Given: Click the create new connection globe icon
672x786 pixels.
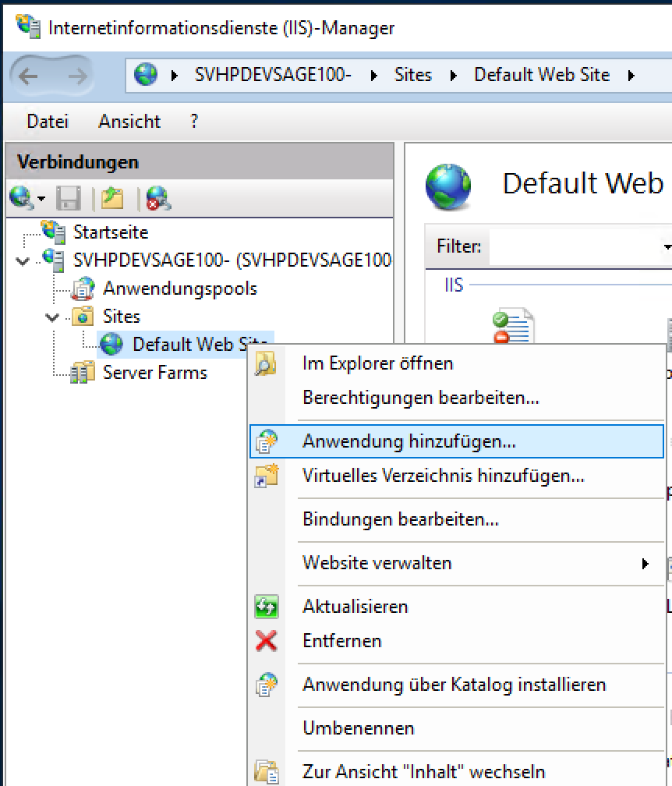Looking at the screenshot, I should 21,198.
